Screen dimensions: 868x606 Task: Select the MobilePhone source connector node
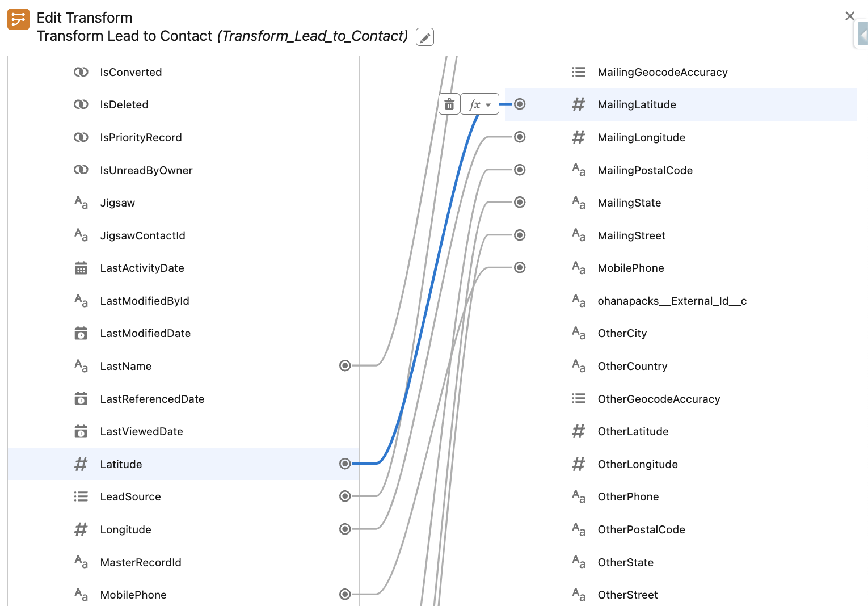pos(345,595)
